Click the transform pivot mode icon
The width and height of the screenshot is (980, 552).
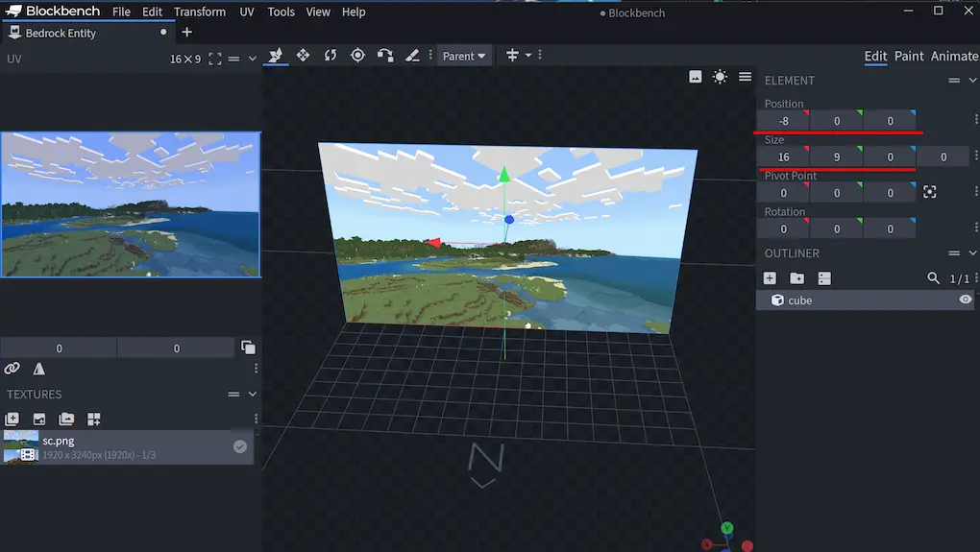(512, 56)
